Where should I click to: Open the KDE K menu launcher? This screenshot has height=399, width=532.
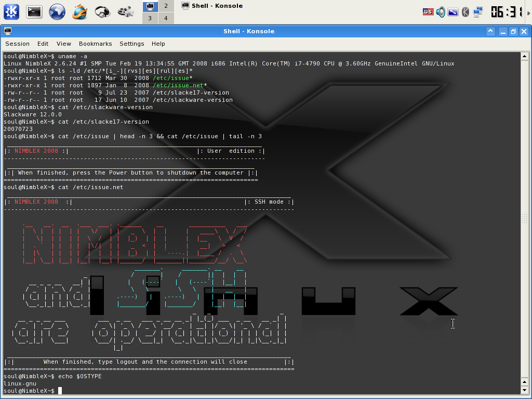pyautogui.click(x=11, y=12)
